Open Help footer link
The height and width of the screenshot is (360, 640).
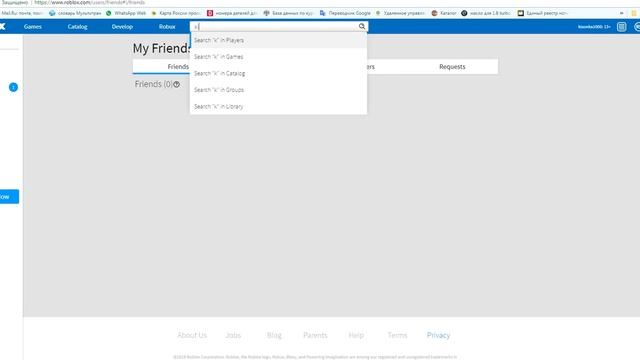[x=356, y=335]
